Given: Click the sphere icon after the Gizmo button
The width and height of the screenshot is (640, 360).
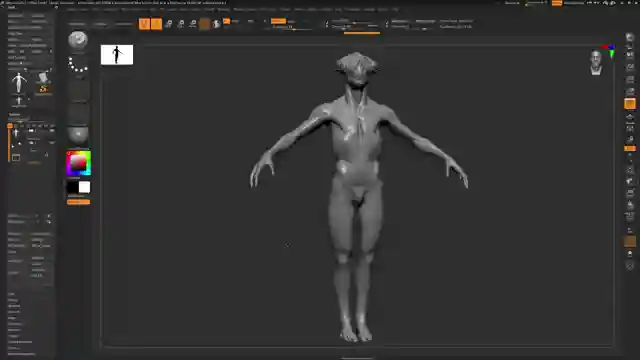Looking at the screenshot, I should coord(216,24).
